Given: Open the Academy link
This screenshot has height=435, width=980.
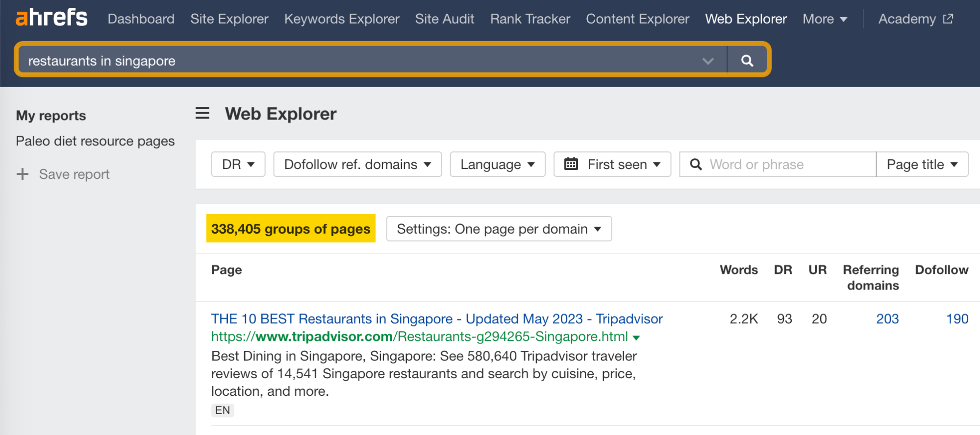Looking at the screenshot, I should click(x=915, y=19).
